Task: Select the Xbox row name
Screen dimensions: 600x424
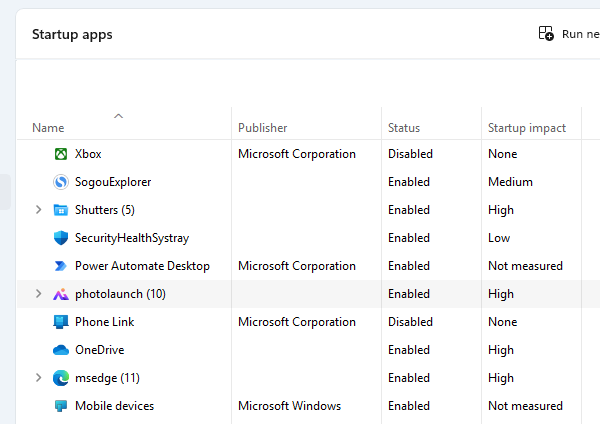Action: (x=88, y=154)
